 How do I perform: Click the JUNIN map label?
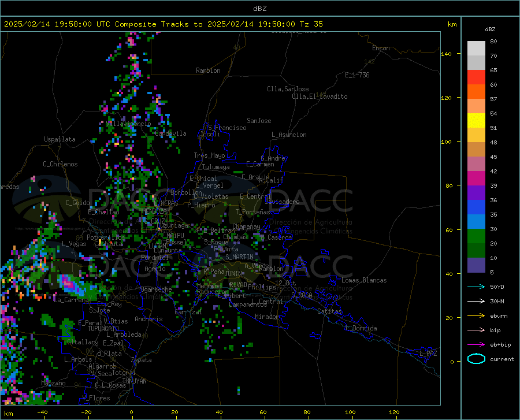pyautogui.click(x=233, y=274)
